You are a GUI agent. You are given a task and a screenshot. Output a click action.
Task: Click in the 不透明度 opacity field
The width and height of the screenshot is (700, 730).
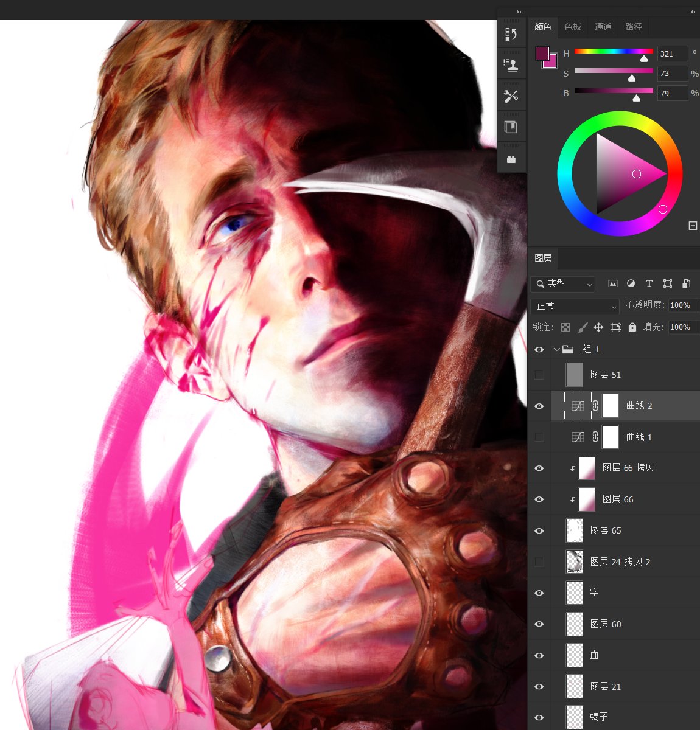[682, 305]
